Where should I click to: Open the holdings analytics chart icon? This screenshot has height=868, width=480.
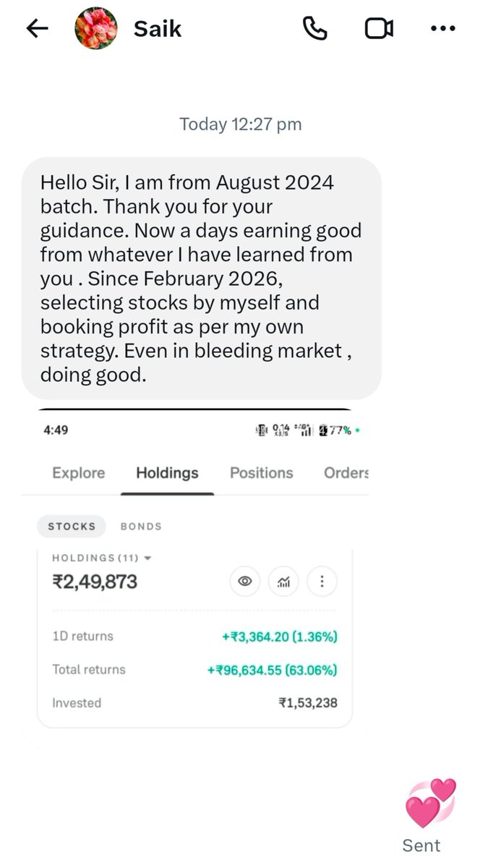283,581
